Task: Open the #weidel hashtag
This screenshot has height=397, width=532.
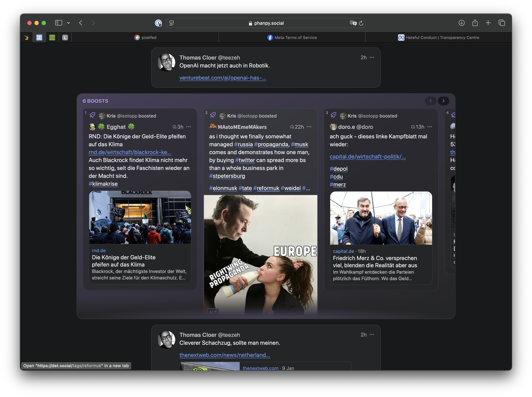Action: pos(291,188)
